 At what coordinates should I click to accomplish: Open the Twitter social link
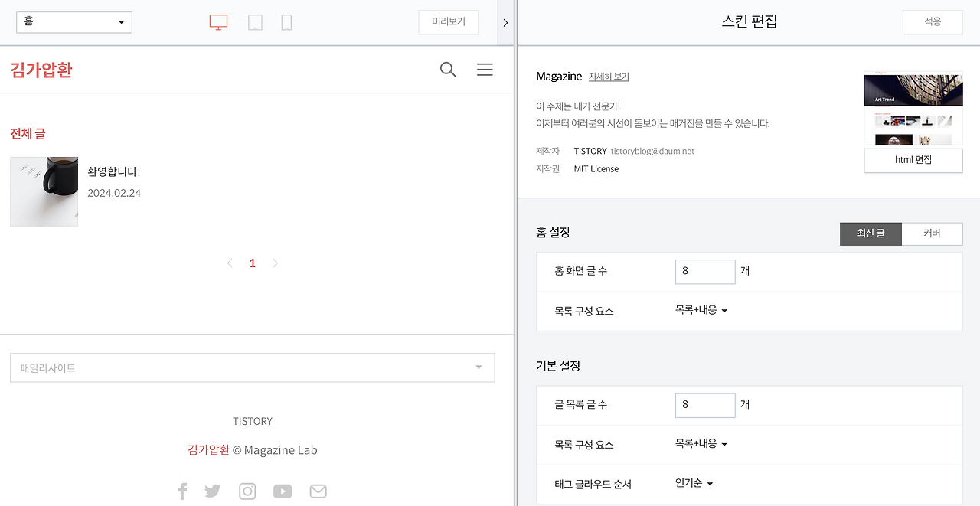pyautogui.click(x=212, y=491)
